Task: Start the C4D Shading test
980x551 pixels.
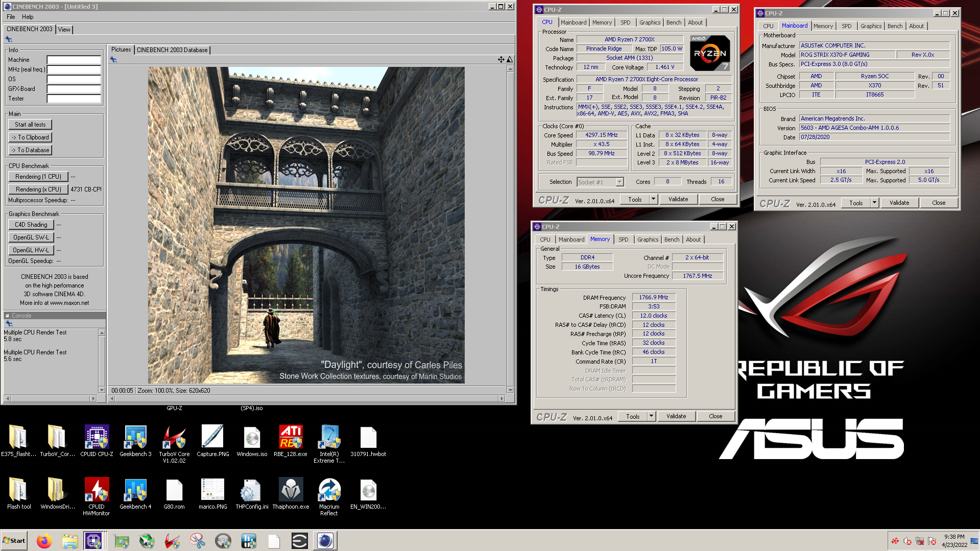Action: (31, 225)
